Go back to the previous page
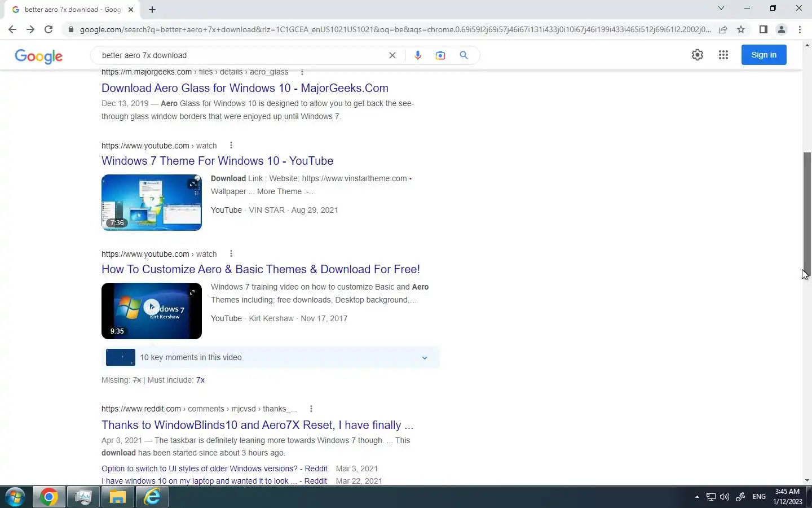Viewport: 812px width, 508px height. point(12,29)
